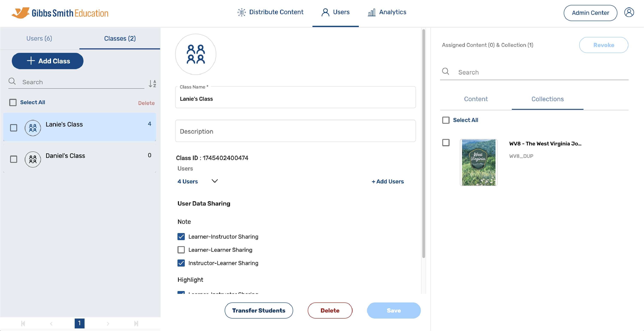This screenshot has height=331, width=644.
Task: Click the + Add Users link
Action: click(388, 181)
